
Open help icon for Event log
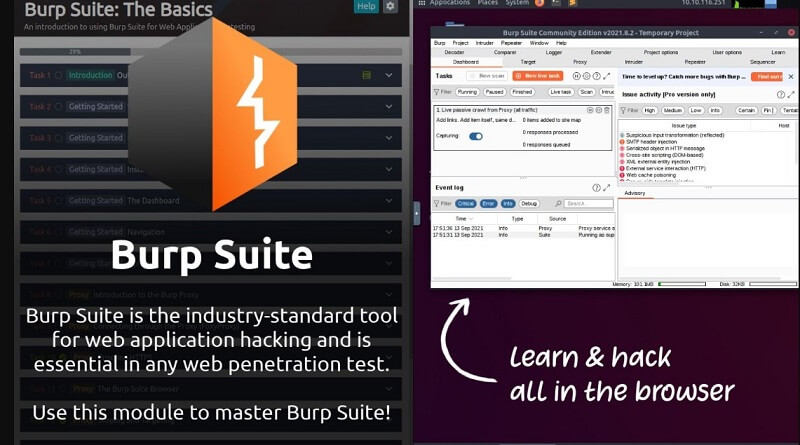click(x=596, y=188)
